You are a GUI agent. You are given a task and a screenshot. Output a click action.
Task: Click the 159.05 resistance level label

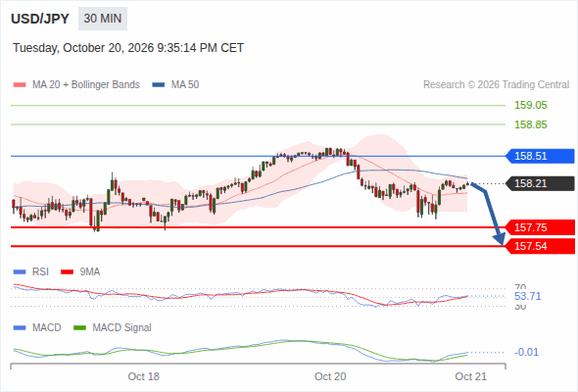[x=530, y=105]
